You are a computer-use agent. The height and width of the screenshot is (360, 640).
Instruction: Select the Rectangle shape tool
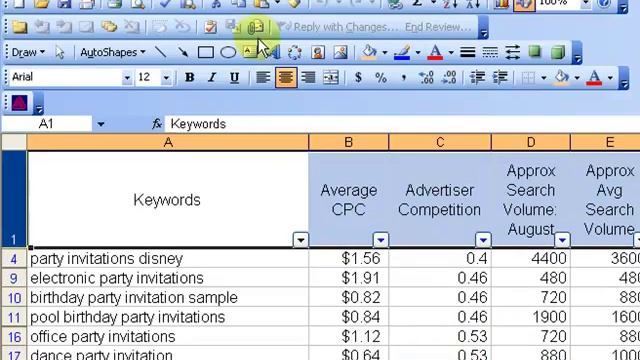[205, 52]
